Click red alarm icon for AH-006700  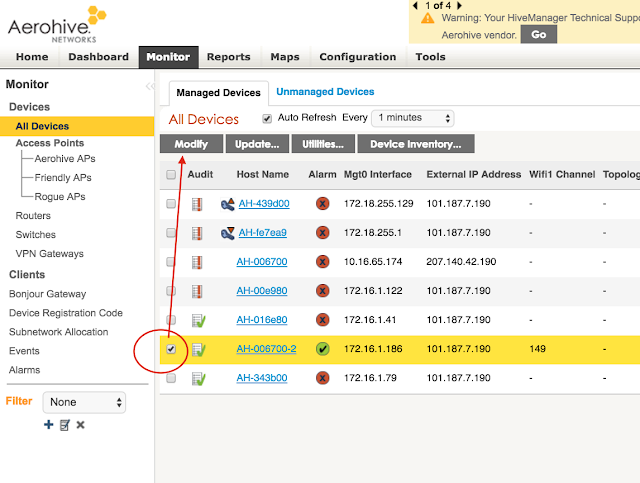322,262
